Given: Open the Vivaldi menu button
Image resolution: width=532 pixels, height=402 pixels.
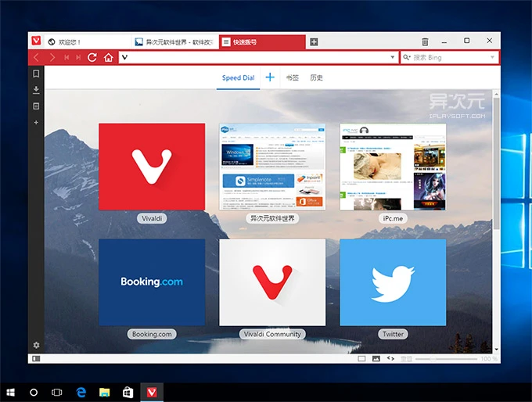Looking at the screenshot, I should tap(36, 41).
